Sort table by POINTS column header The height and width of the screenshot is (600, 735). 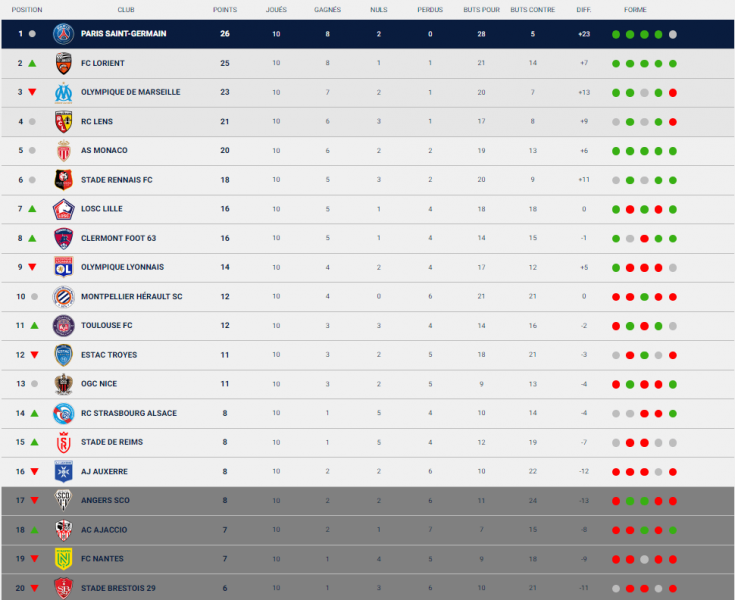(225, 9)
